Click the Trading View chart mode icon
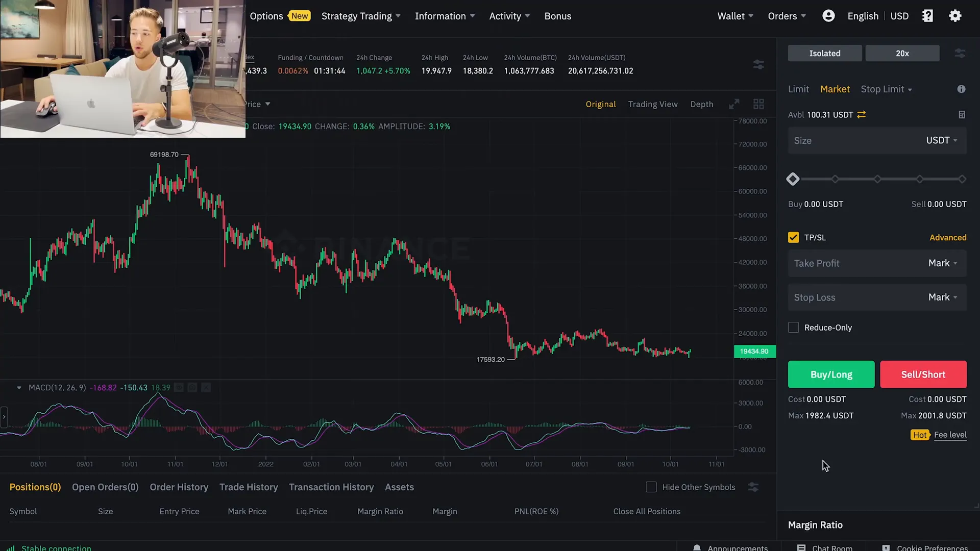Screen dimensions: 980x551 (x=652, y=104)
